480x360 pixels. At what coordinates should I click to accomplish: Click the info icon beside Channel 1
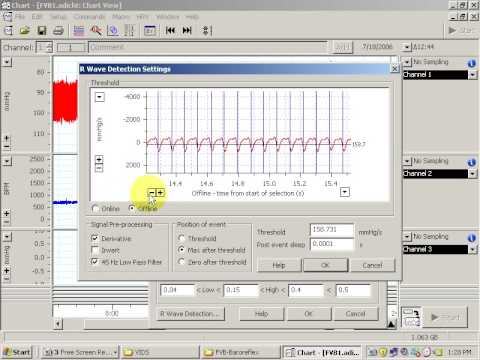pyautogui.click(x=471, y=63)
